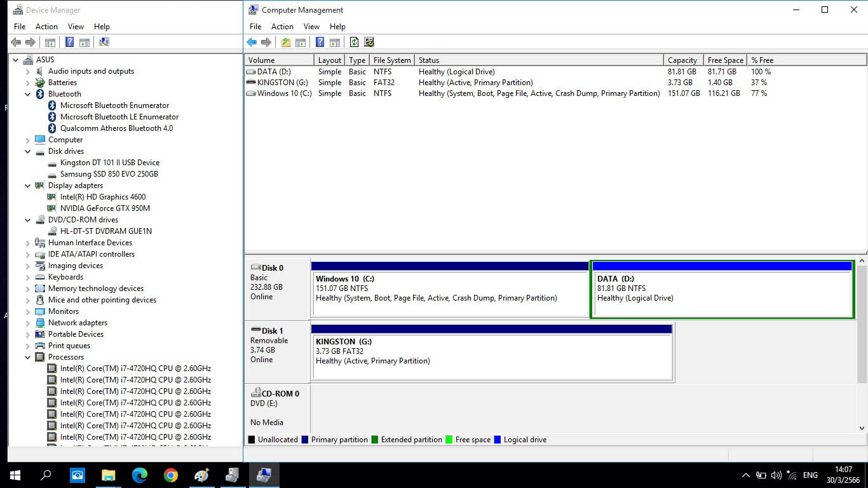This screenshot has height=488, width=868.
Task: Open taskbar Search
Action: click(46, 475)
